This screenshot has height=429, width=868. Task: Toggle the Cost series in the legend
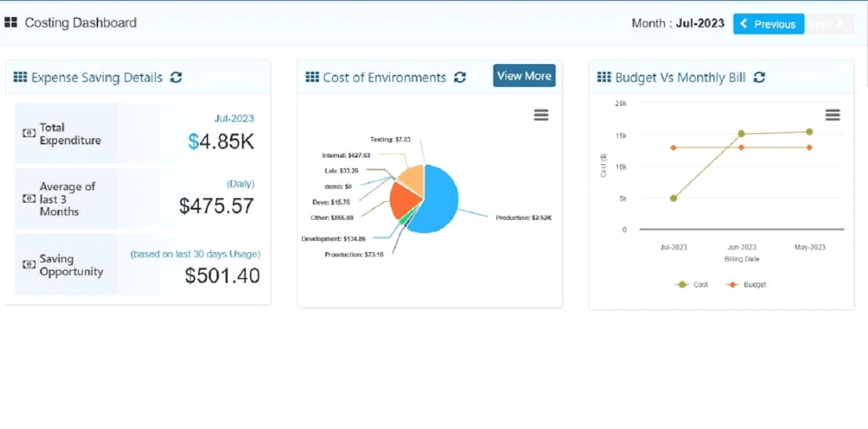(x=692, y=285)
